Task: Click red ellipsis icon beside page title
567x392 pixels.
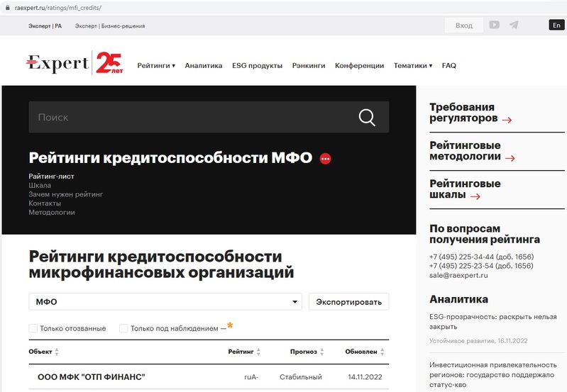Action: [x=325, y=159]
